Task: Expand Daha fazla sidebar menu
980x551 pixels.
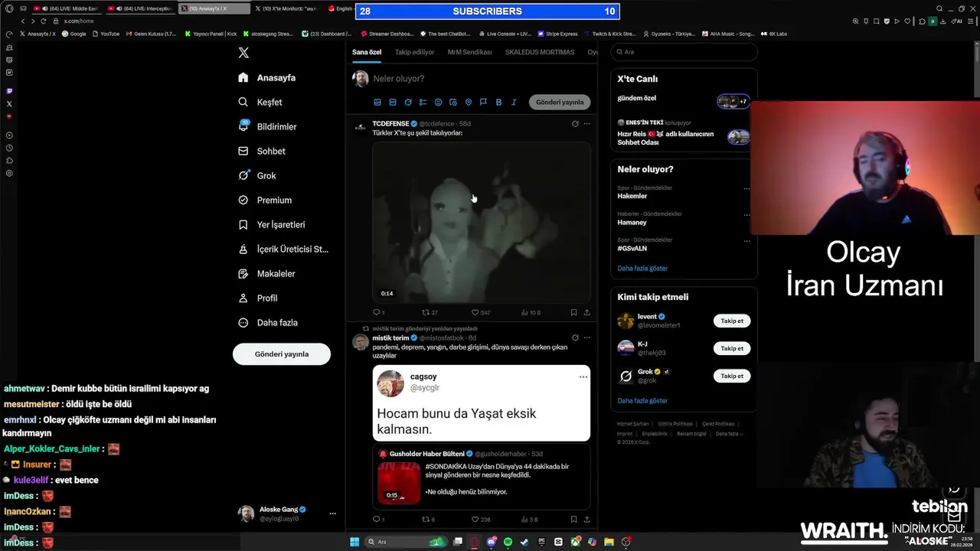Action: 267,322
